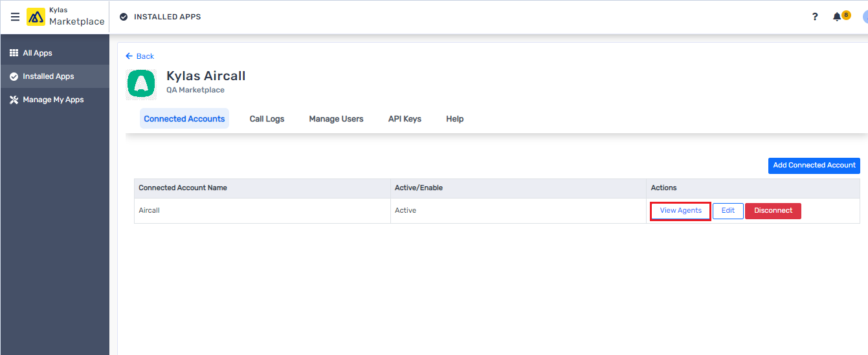Open the help question mark icon
Screen dimensions: 868x355
click(x=815, y=17)
